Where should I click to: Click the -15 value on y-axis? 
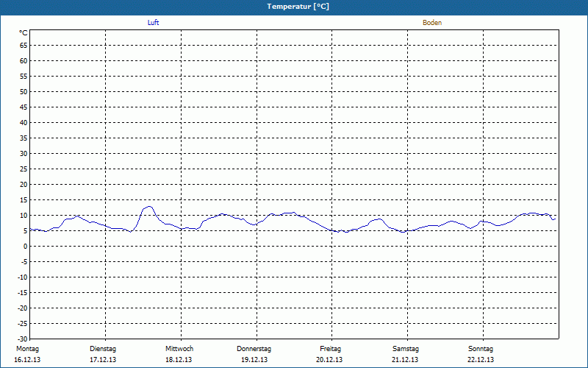[22, 292]
